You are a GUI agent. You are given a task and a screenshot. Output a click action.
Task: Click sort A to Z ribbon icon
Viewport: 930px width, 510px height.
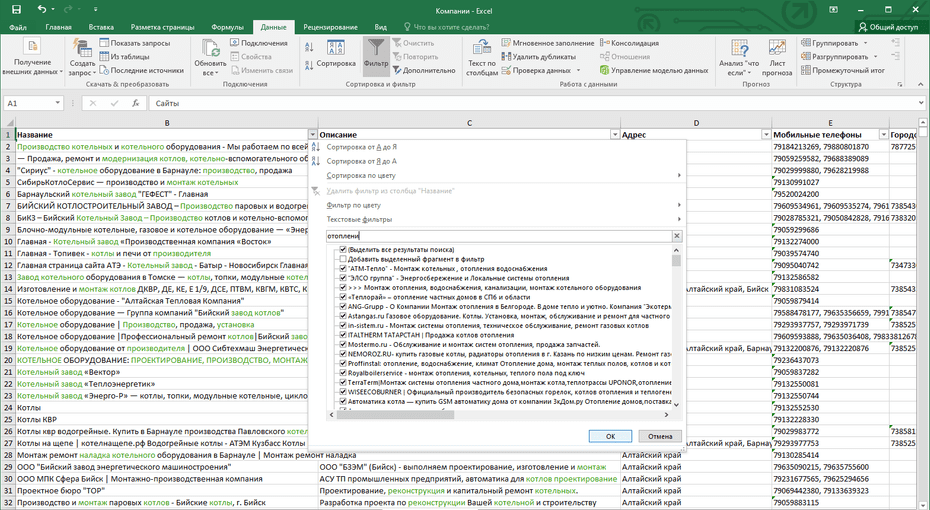pos(309,47)
